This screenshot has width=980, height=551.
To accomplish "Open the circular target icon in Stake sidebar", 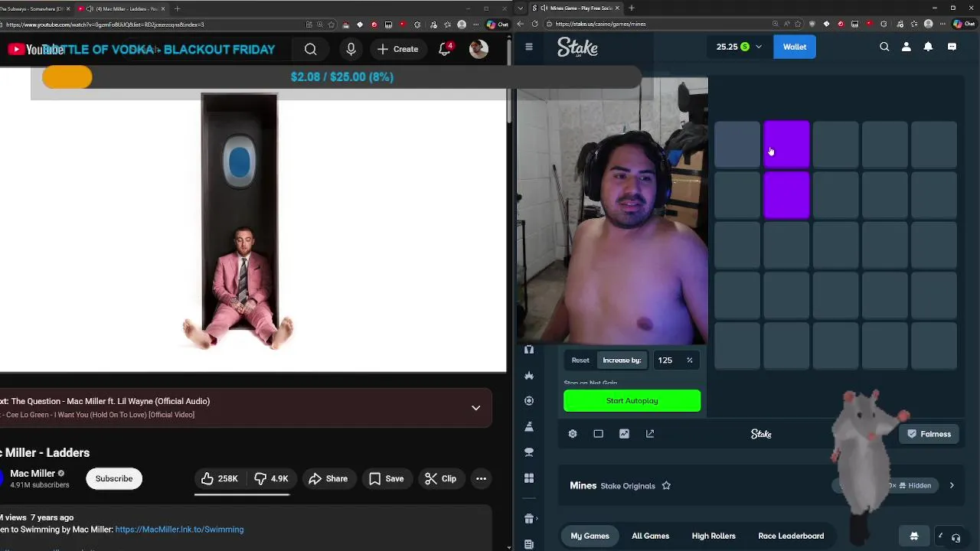I will coord(529,401).
